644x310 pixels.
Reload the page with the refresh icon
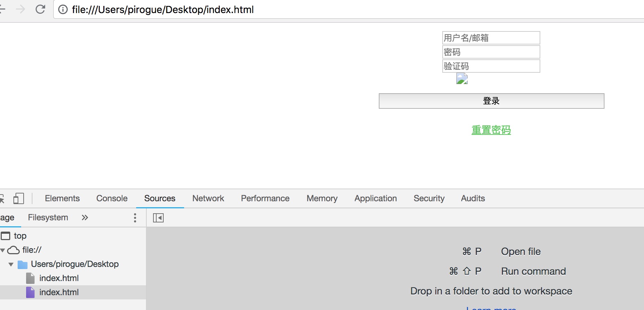coord(41,9)
